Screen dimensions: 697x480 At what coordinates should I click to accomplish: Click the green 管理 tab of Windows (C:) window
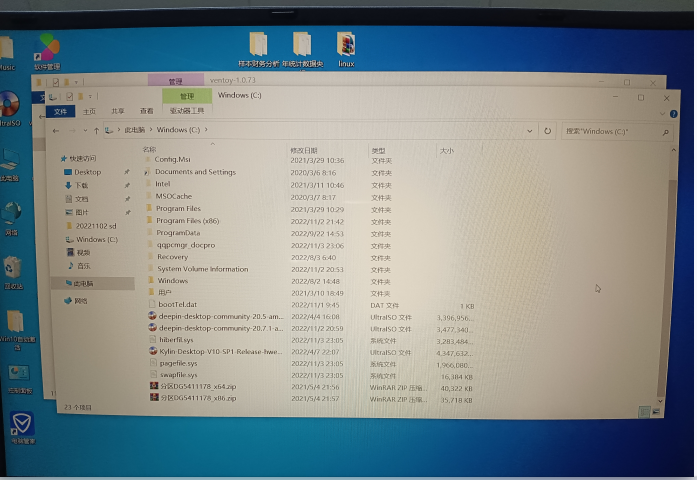point(187,96)
